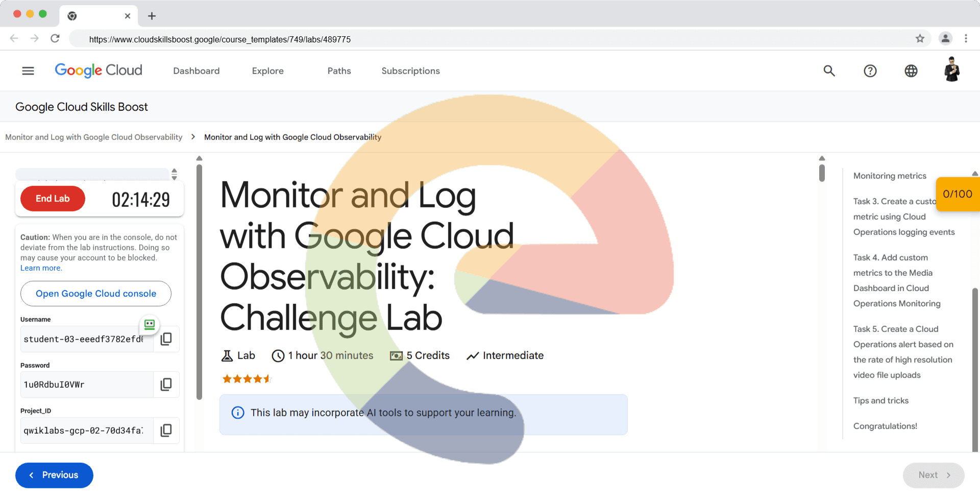Jump to Tips and tricks section
Viewport: 980px width, 498px height.
click(x=880, y=400)
